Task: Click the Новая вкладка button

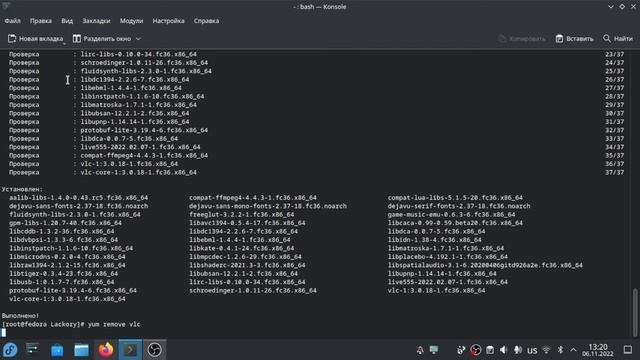Action: (x=36, y=39)
